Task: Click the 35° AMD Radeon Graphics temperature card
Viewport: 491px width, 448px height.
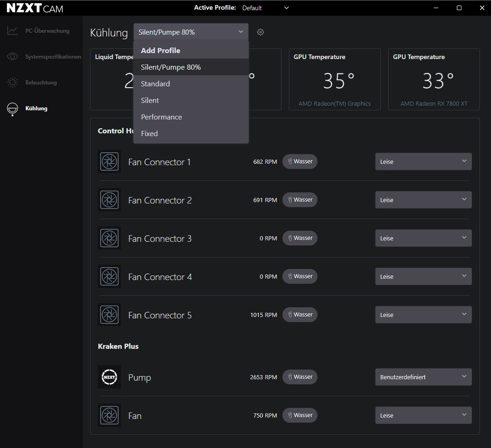Action: coord(335,79)
